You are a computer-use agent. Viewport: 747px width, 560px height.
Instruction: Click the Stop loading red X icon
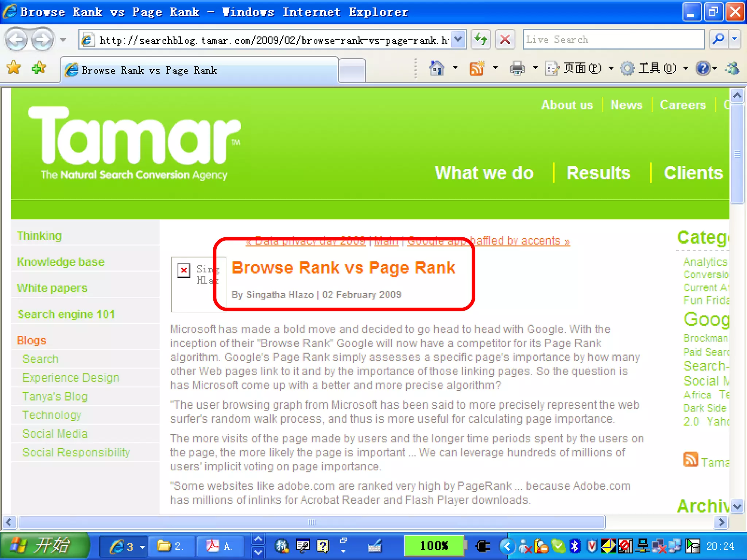505,39
